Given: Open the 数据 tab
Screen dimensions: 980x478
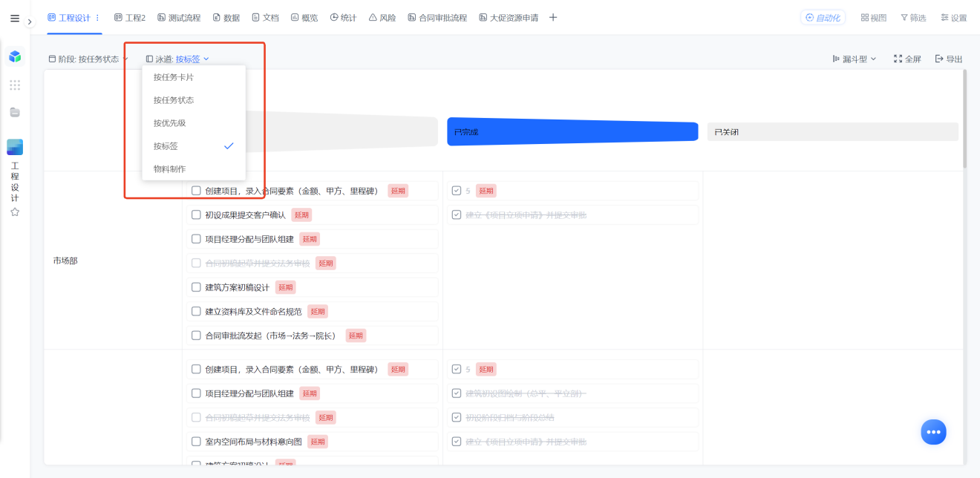Looking at the screenshot, I should tap(226, 18).
